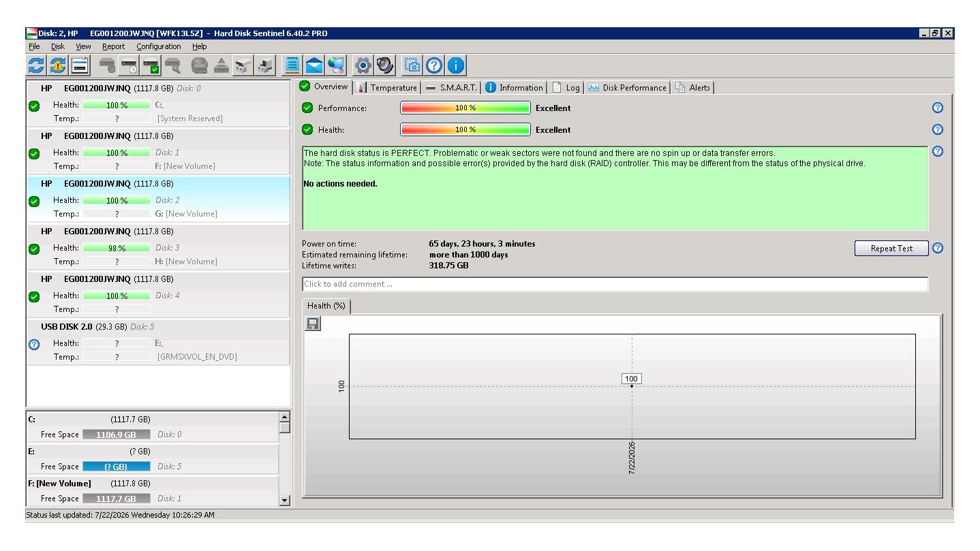Click the blue refresh arrows toolbar icon
The height and width of the screenshot is (551, 980).
[35, 65]
